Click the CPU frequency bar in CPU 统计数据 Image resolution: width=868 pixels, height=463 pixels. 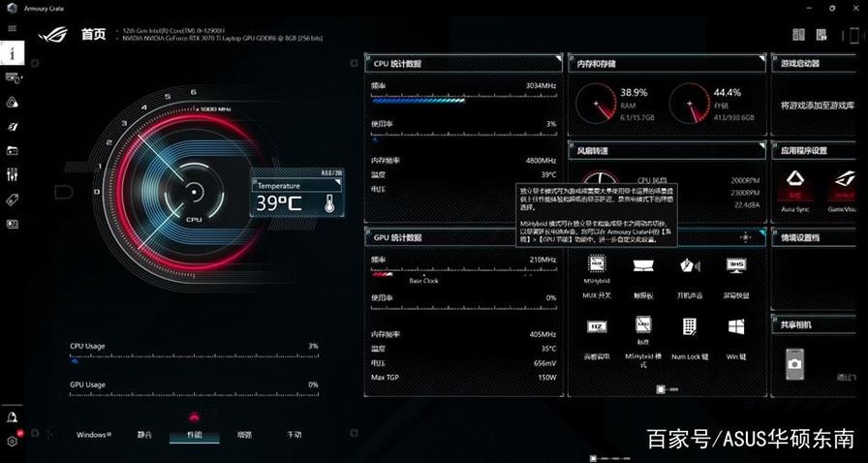tap(464, 100)
